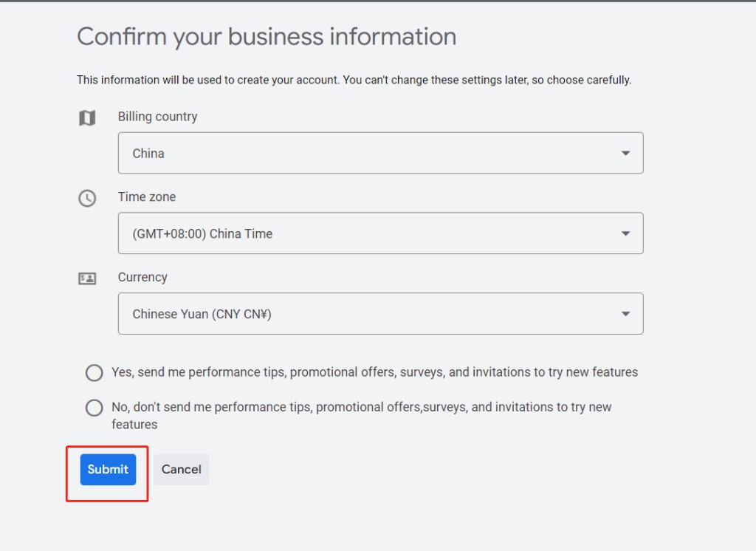The height and width of the screenshot is (551, 756).
Task: Expand the Currency dropdown arrow
Action: (625, 314)
